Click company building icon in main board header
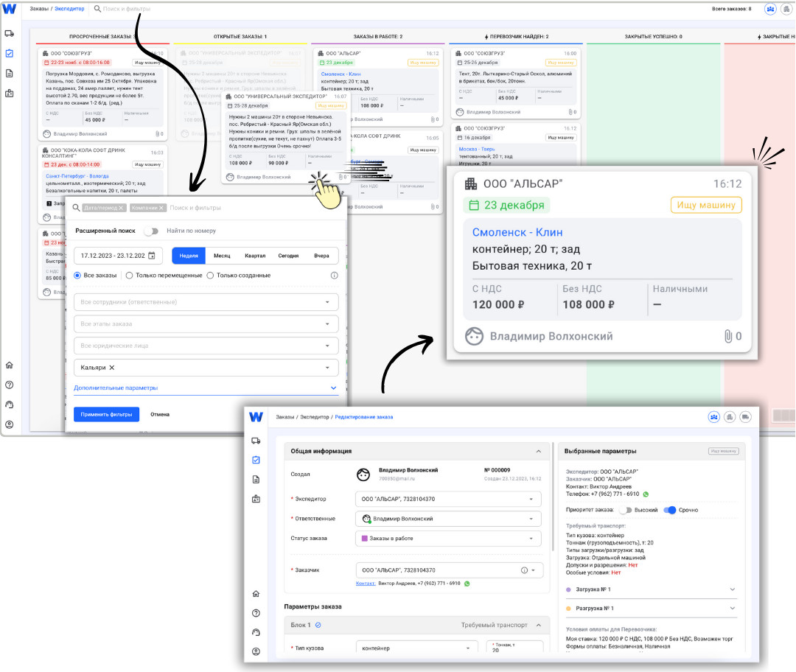The image size is (796, 672). pos(786,9)
